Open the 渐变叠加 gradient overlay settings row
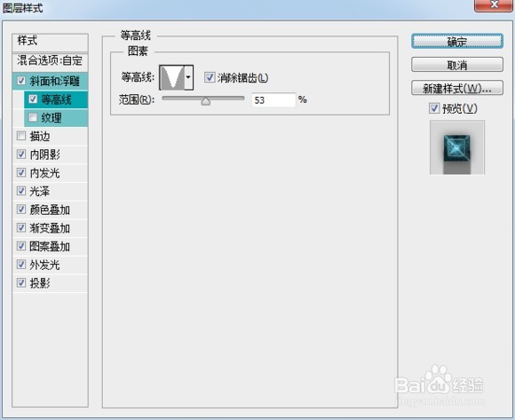The width and height of the screenshot is (515, 420). pyautogui.click(x=50, y=228)
